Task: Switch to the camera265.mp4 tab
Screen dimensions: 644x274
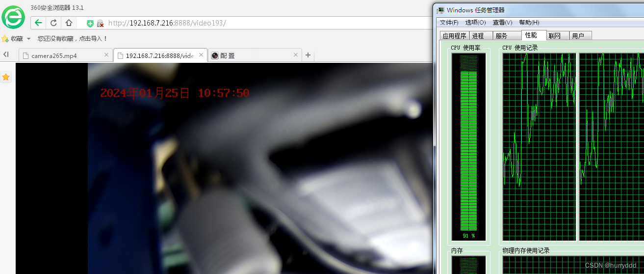Action: coord(65,55)
